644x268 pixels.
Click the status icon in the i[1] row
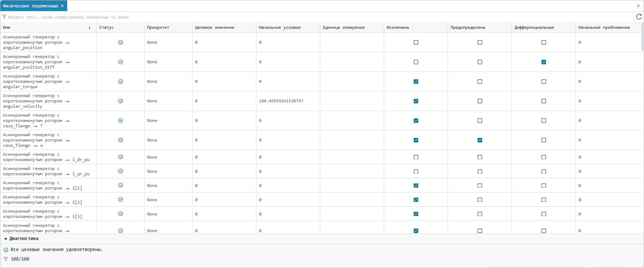click(121, 185)
